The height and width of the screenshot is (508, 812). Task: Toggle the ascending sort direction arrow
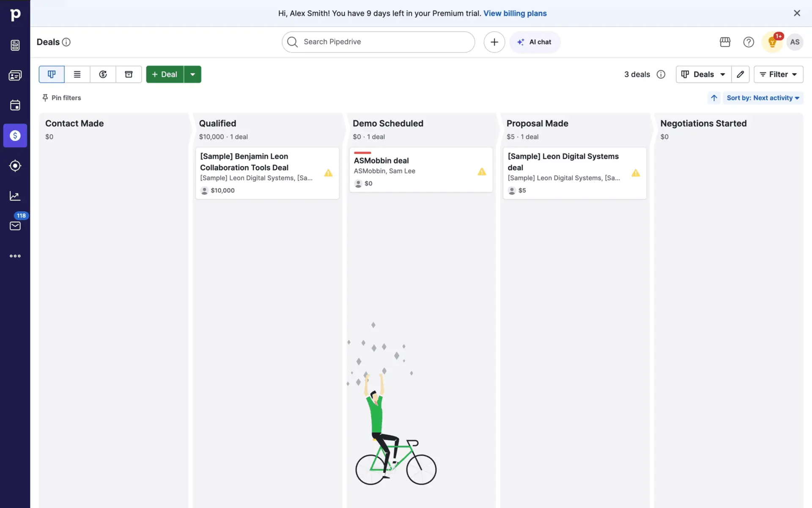[x=714, y=98]
